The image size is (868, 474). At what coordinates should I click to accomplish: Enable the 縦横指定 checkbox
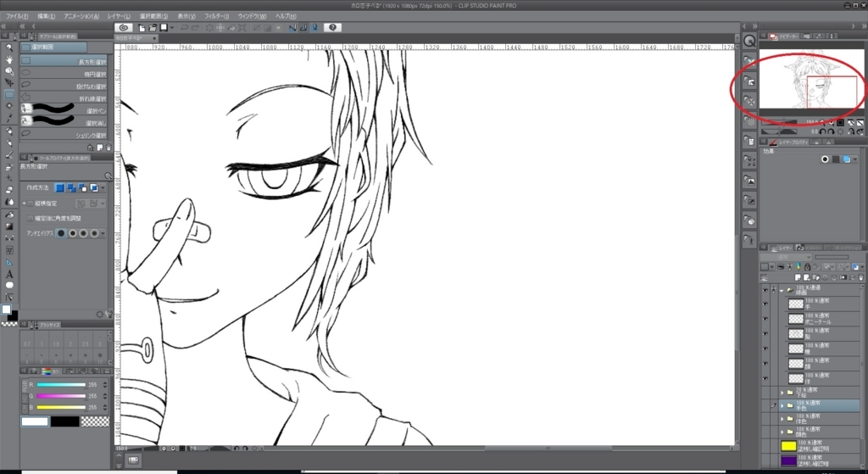(31, 204)
